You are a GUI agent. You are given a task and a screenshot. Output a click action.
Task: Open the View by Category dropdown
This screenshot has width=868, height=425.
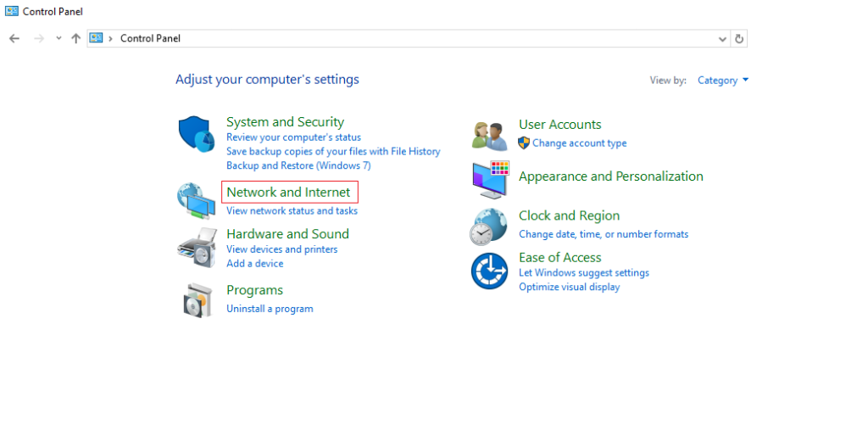tap(723, 81)
